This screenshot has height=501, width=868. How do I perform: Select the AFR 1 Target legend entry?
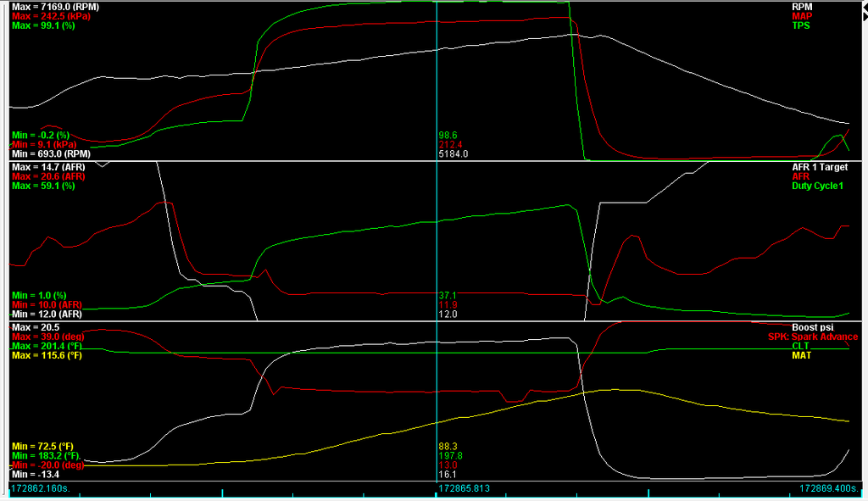point(819,168)
